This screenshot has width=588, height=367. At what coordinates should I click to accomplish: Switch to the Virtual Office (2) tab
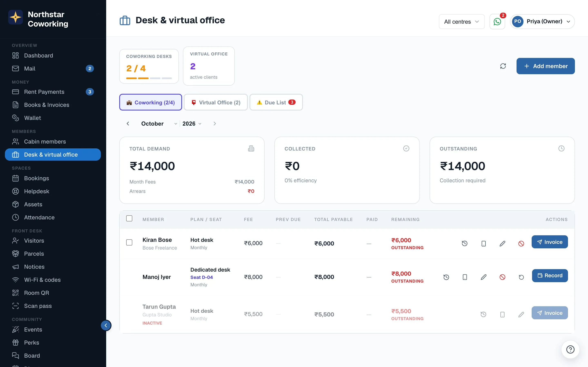click(216, 102)
